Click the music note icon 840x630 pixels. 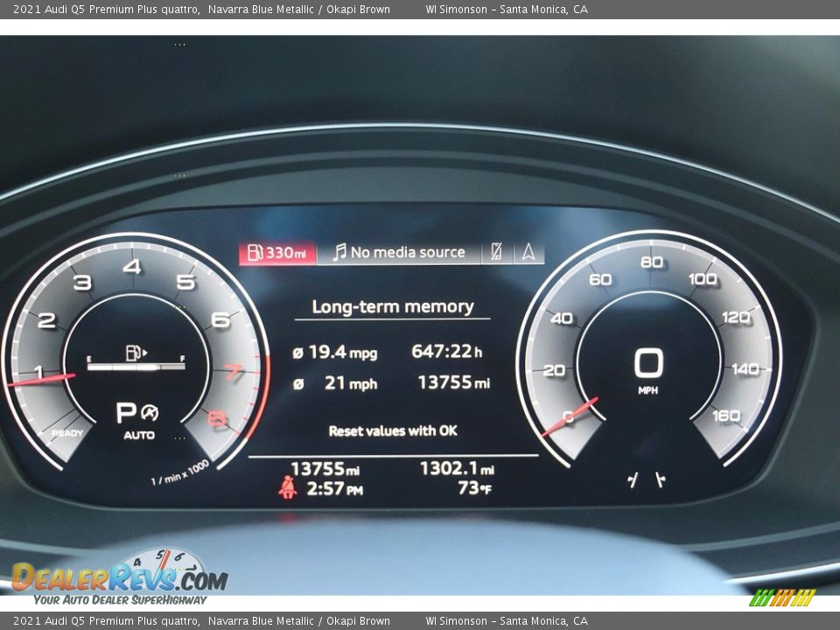(x=339, y=252)
